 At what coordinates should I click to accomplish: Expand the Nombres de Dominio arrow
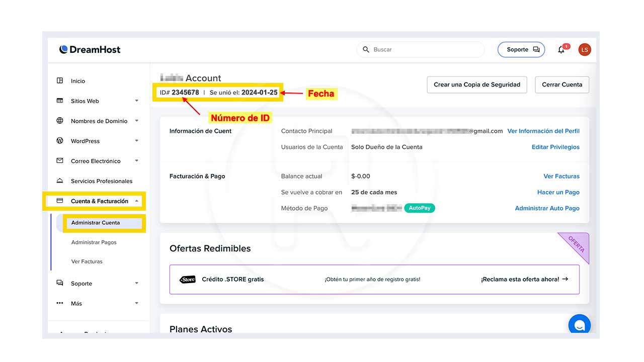pos(137,121)
